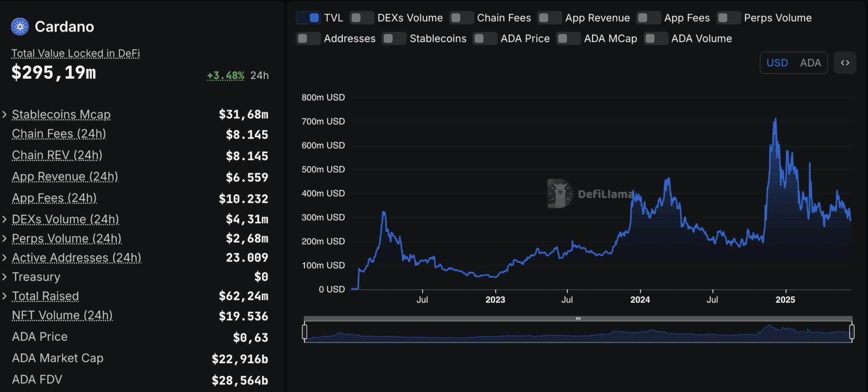Image resolution: width=868 pixels, height=392 pixels.
Task: Click the ADA Price row label
Action: point(40,336)
